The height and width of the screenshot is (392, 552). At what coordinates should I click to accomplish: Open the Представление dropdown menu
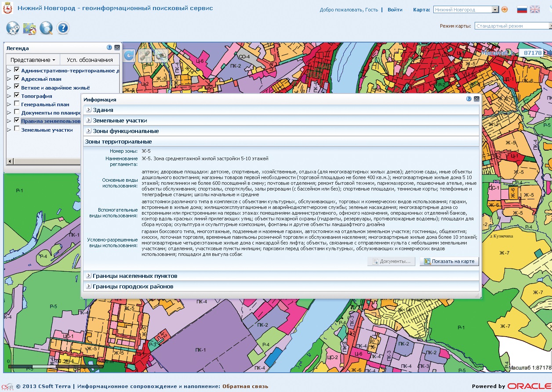[x=33, y=60]
